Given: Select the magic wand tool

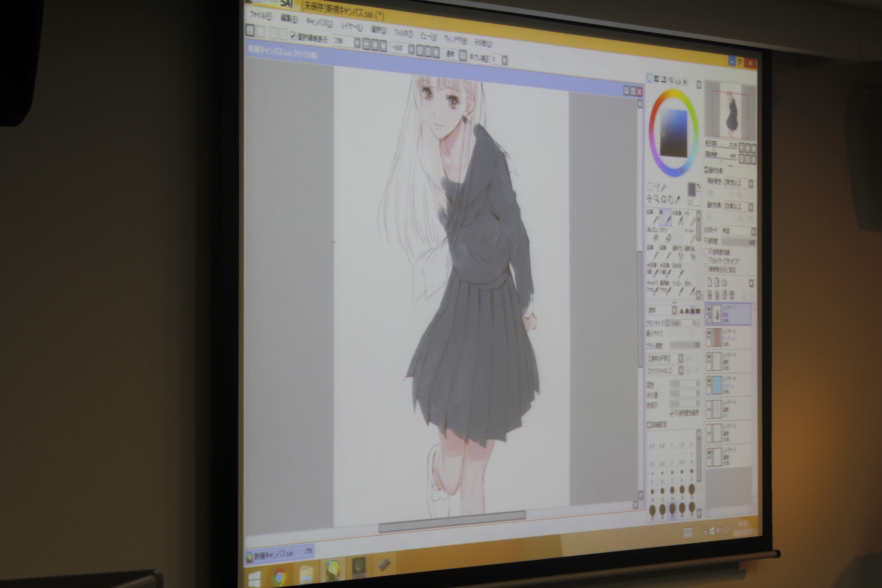Looking at the screenshot, I should [663, 187].
